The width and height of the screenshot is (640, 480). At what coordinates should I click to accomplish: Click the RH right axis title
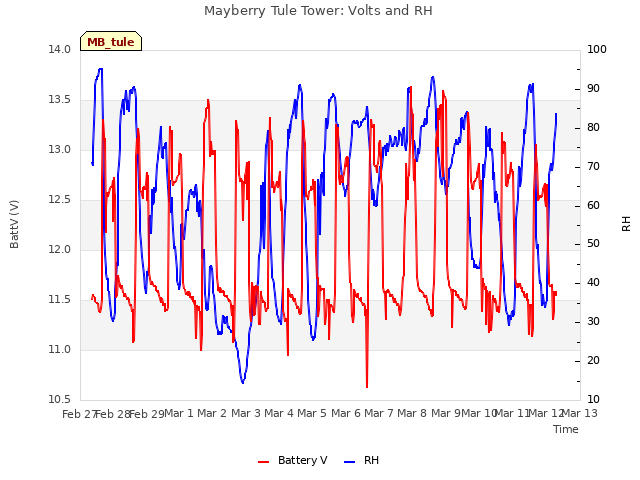pyautogui.click(x=626, y=224)
